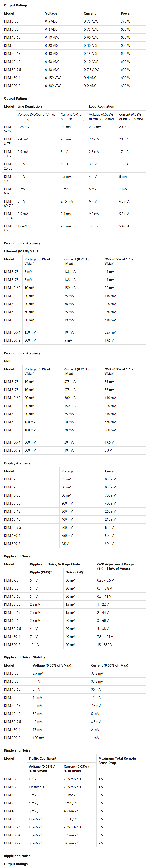Click the GPIB subheading
Image resolution: width=149 pixels, height=868 pixels.
(x=8, y=361)
